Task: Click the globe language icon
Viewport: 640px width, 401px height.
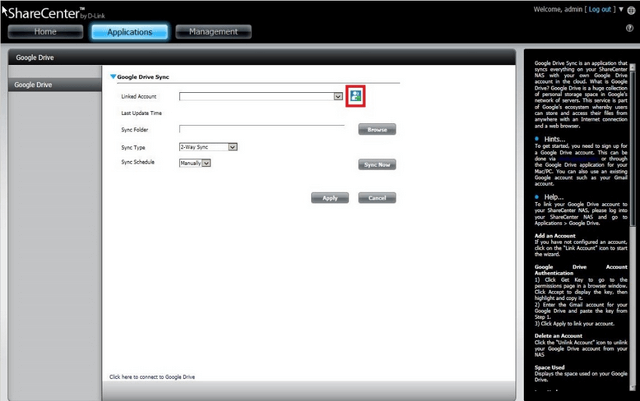Action: 631,11
